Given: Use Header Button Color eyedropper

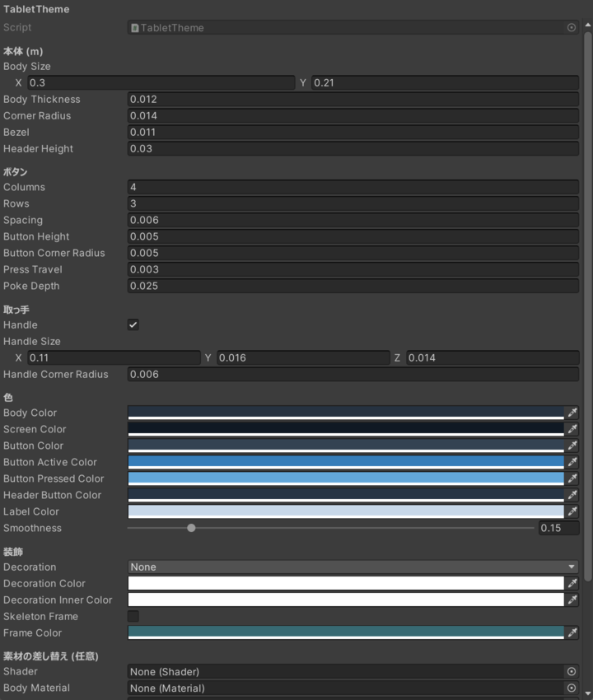Looking at the screenshot, I should (x=572, y=495).
